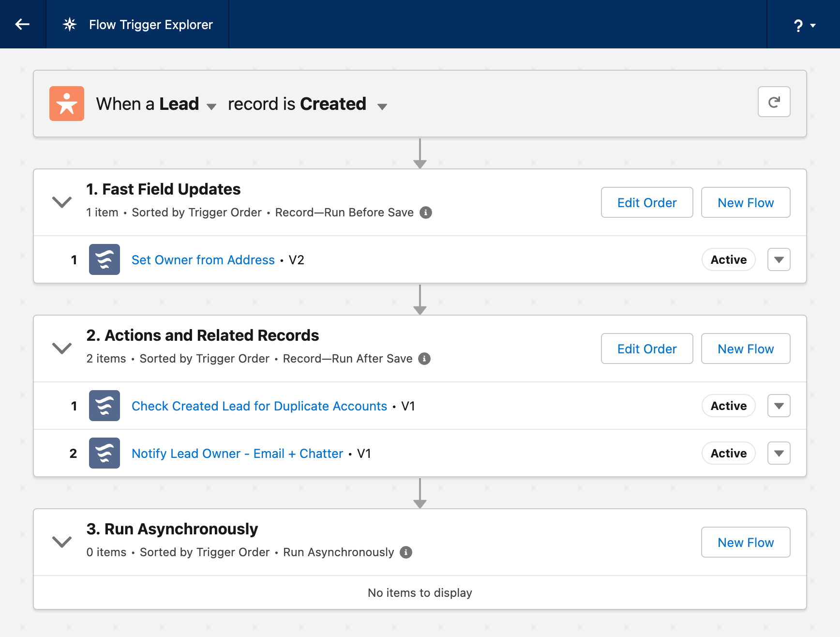Click the 0 items text
Image resolution: width=840 pixels, height=637 pixels.
coord(106,552)
